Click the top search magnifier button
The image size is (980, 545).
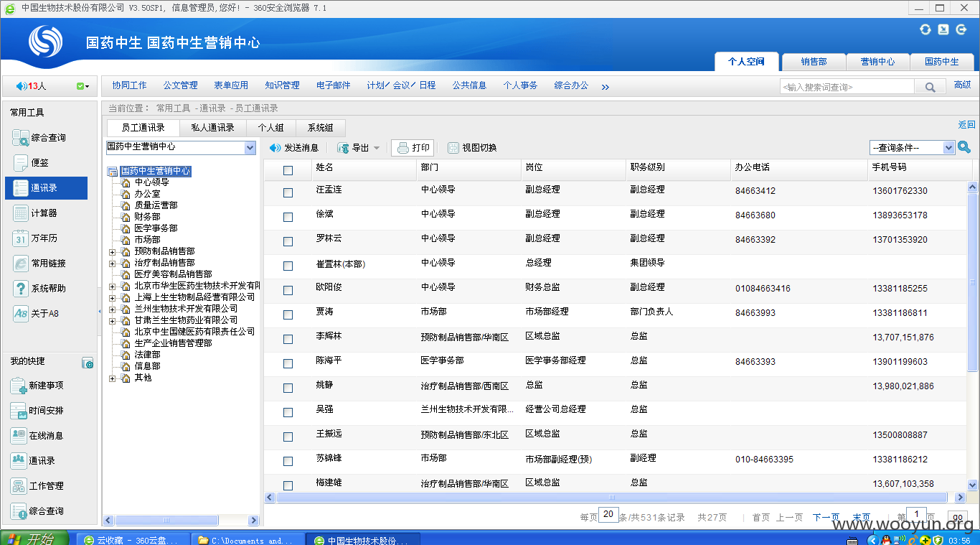click(930, 87)
